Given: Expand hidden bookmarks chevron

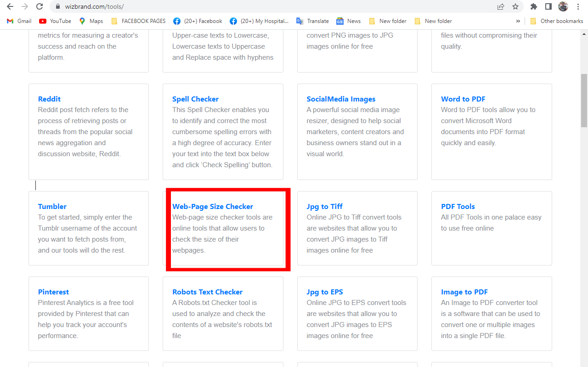Looking at the screenshot, I should 518,21.
